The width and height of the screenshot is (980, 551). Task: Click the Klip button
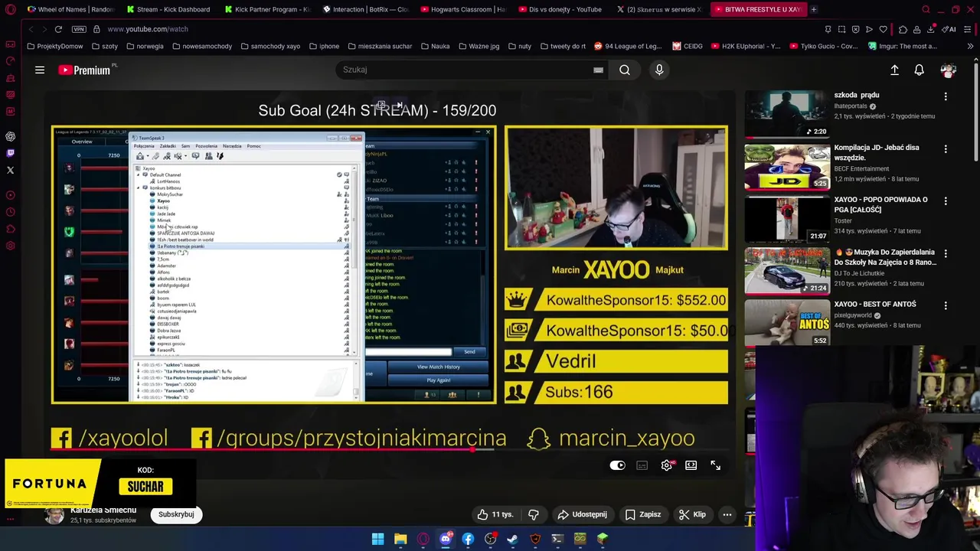coord(692,514)
